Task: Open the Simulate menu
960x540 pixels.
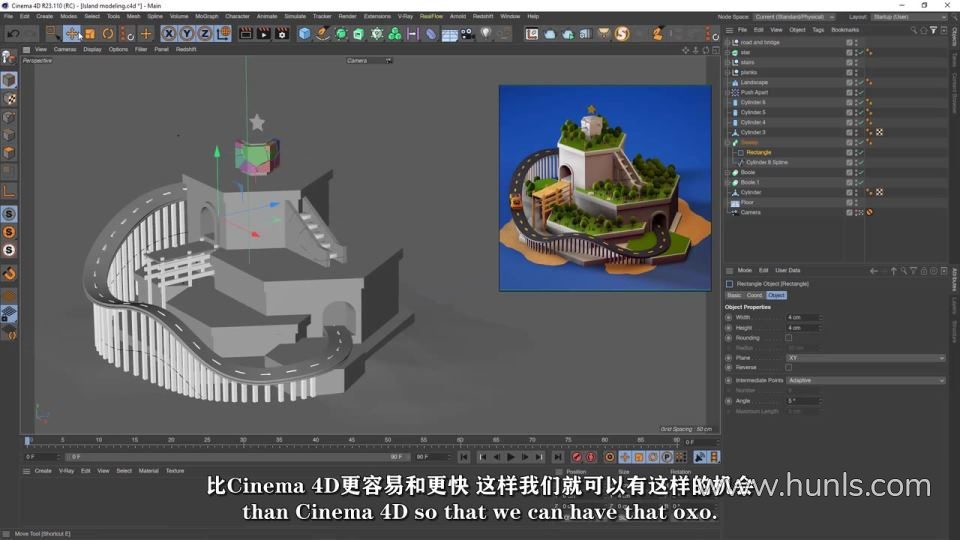Action: pos(294,17)
